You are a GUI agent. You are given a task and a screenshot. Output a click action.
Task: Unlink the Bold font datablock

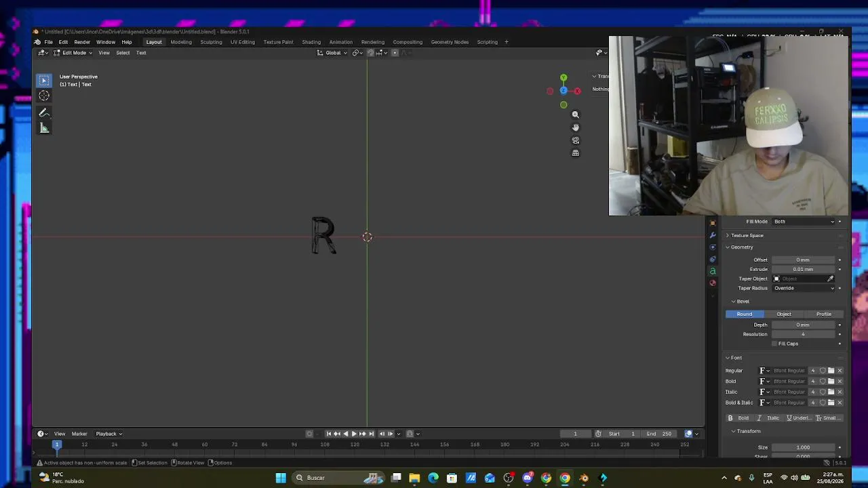840,381
